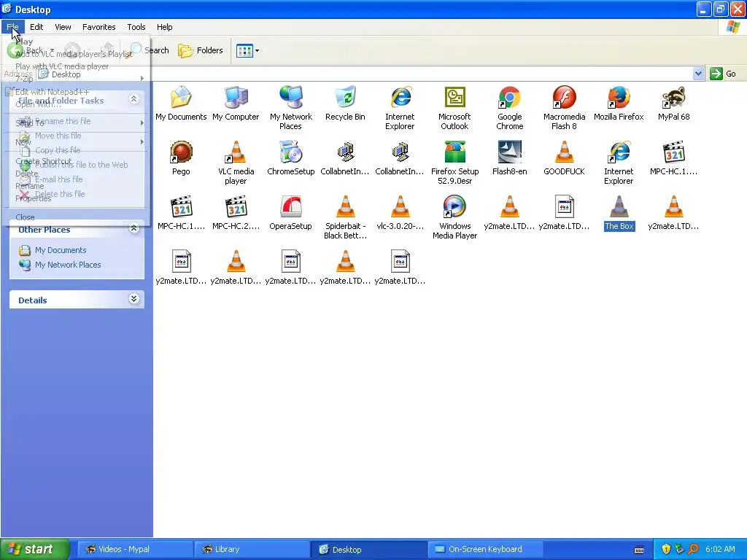Open My Network Places link in Other Places
This screenshot has width=747, height=560.
coord(68,265)
